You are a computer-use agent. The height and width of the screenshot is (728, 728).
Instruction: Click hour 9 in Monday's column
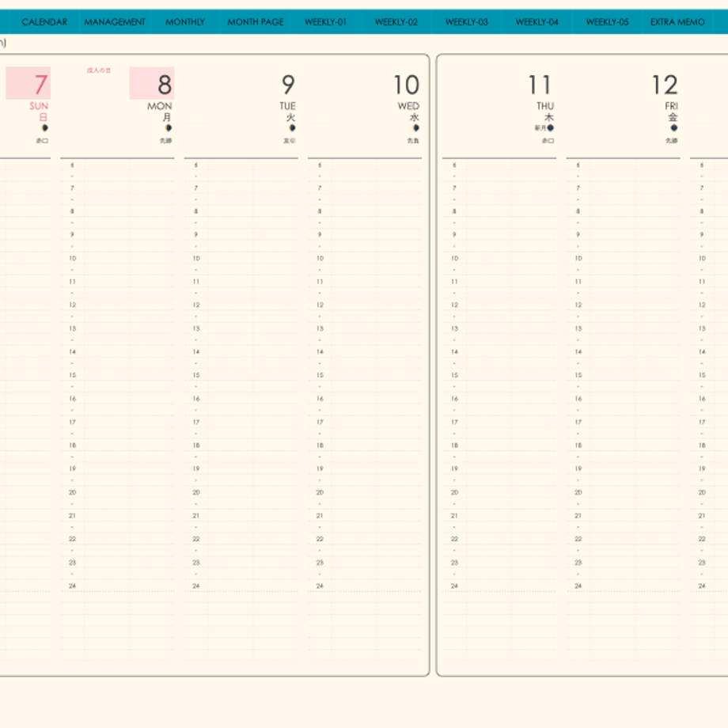(72, 234)
